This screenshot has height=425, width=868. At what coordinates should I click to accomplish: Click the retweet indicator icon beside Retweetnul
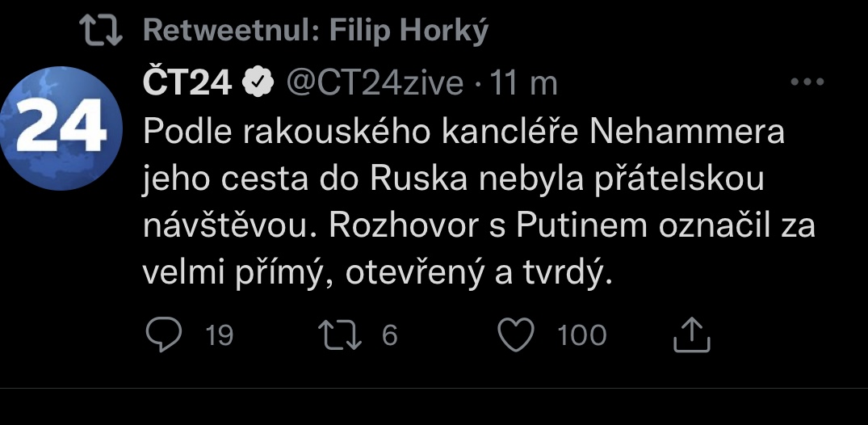click(103, 31)
